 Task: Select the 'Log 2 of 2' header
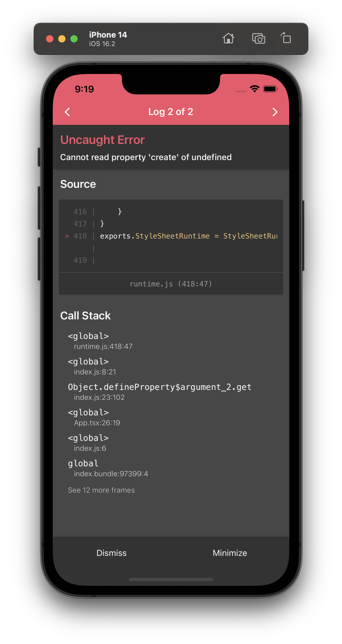pos(171,112)
